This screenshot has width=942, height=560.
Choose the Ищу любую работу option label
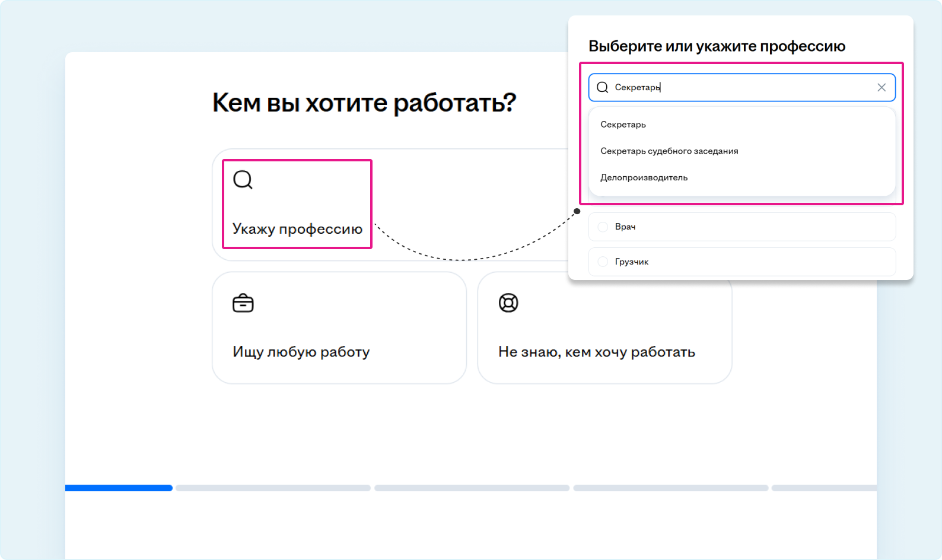pyautogui.click(x=301, y=352)
